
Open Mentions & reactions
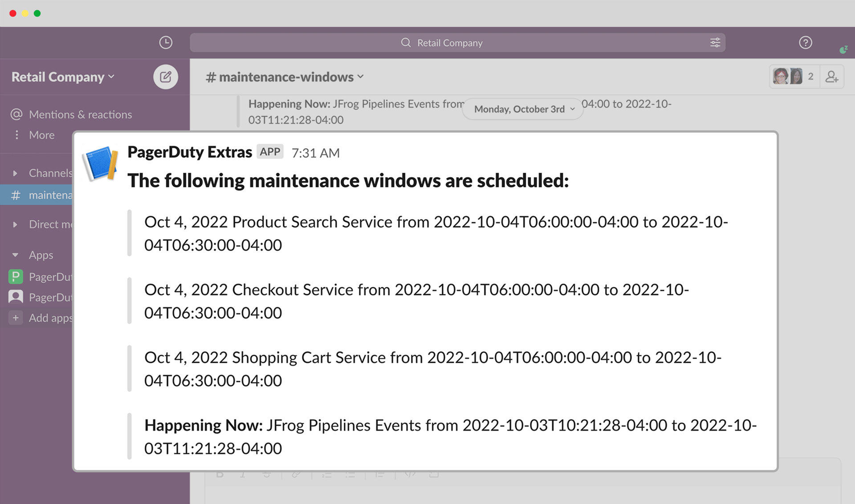pyautogui.click(x=80, y=114)
